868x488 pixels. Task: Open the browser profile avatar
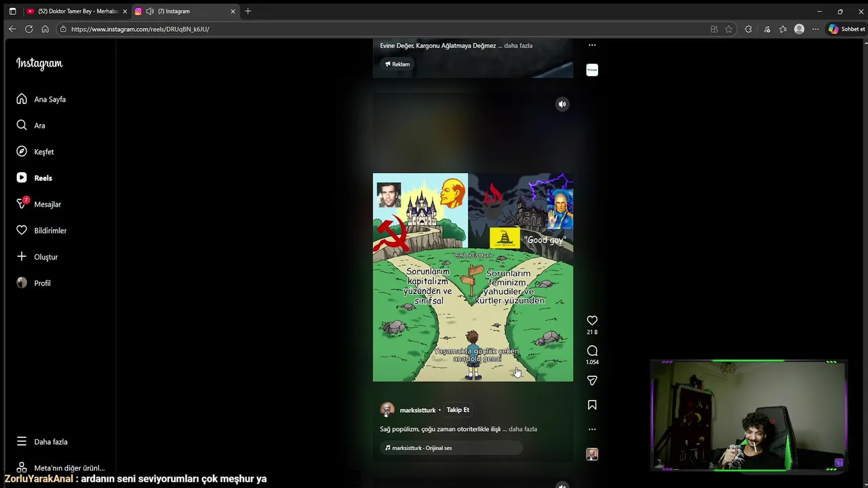800,29
